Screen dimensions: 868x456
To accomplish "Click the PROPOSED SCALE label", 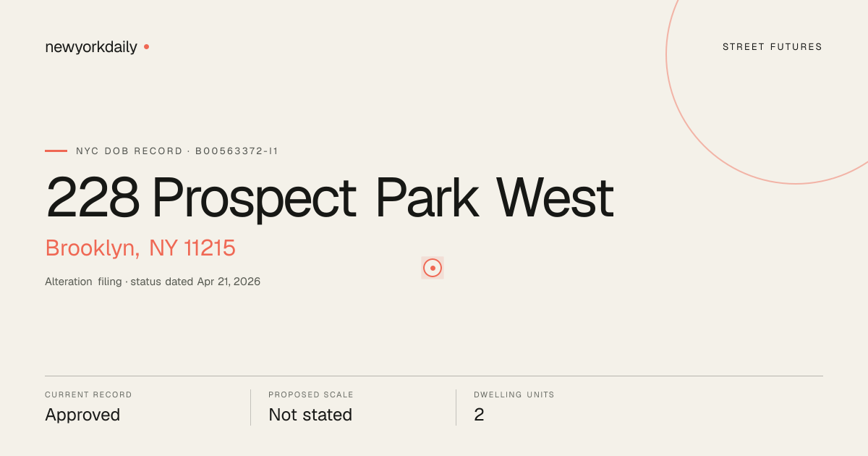I will pyautogui.click(x=311, y=395).
